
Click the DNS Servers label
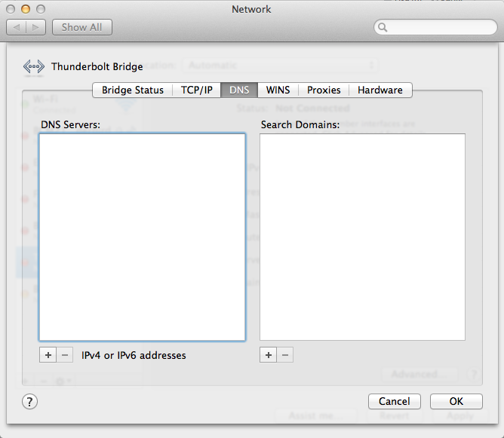coord(70,124)
